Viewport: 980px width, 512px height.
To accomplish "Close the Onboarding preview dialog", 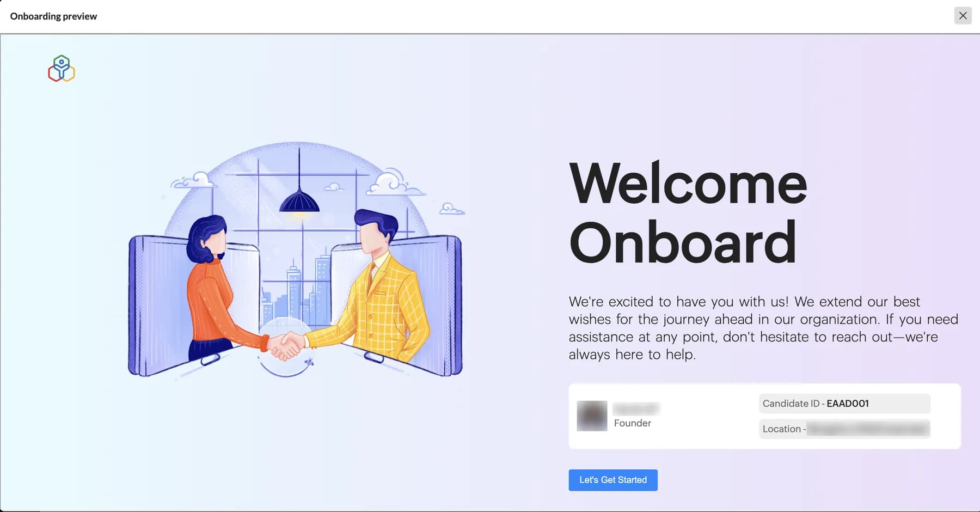I will point(963,16).
